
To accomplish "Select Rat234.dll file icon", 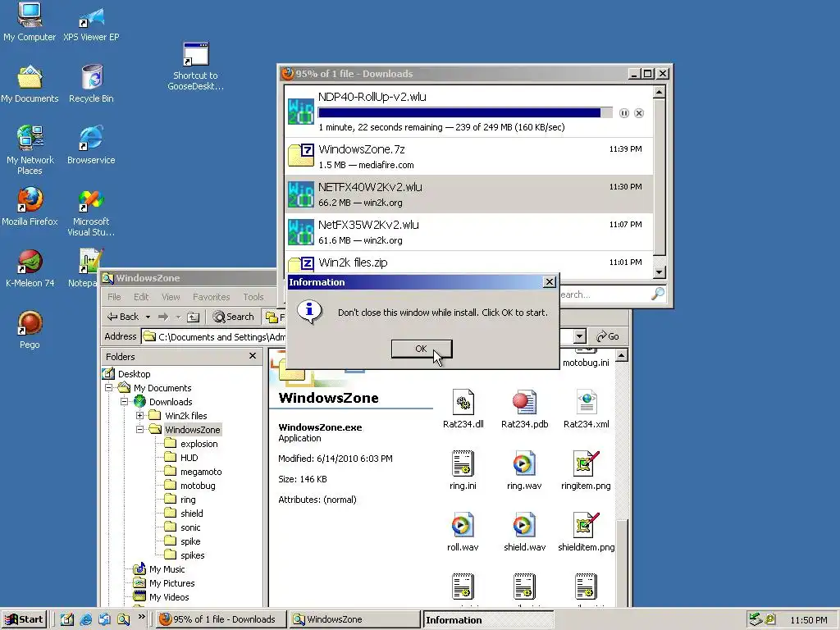I will pos(463,409).
